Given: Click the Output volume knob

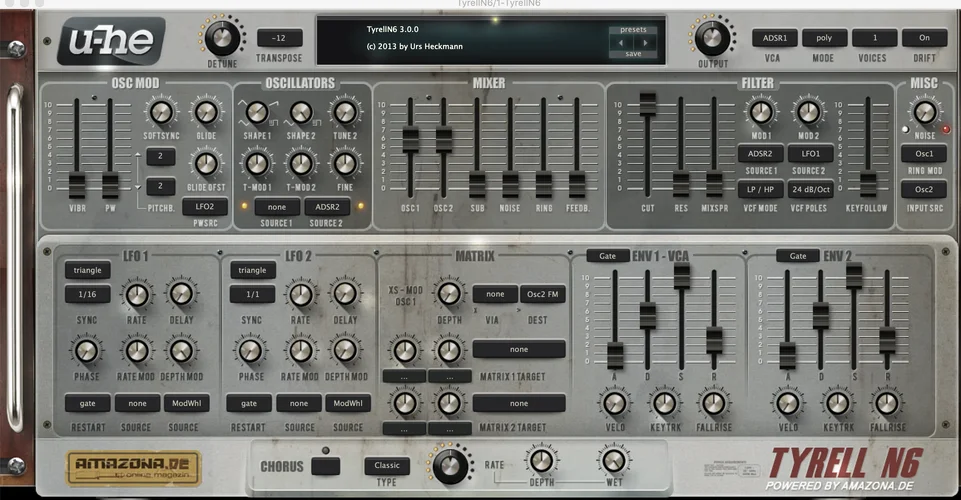Looking at the screenshot, I should [x=712, y=38].
